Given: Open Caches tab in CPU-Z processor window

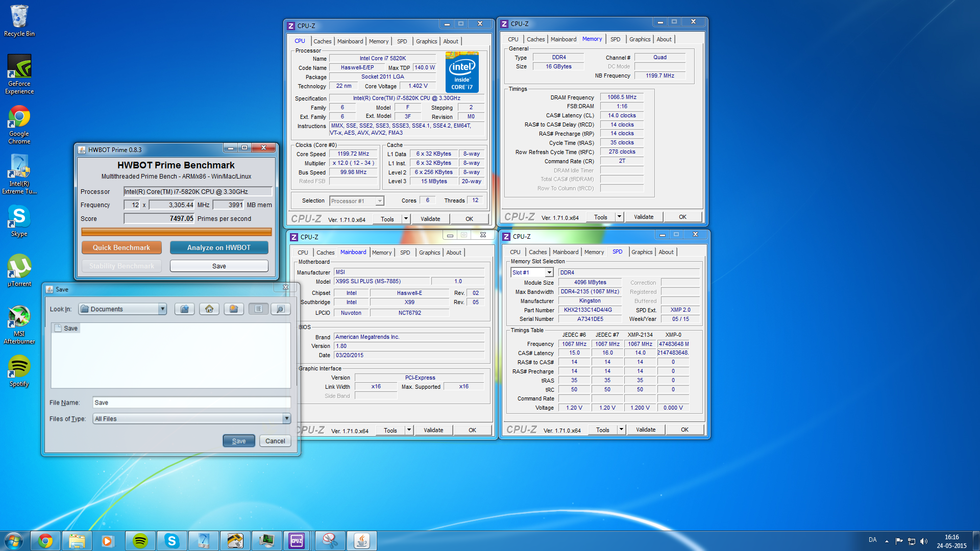Looking at the screenshot, I should tap(322, 41).
